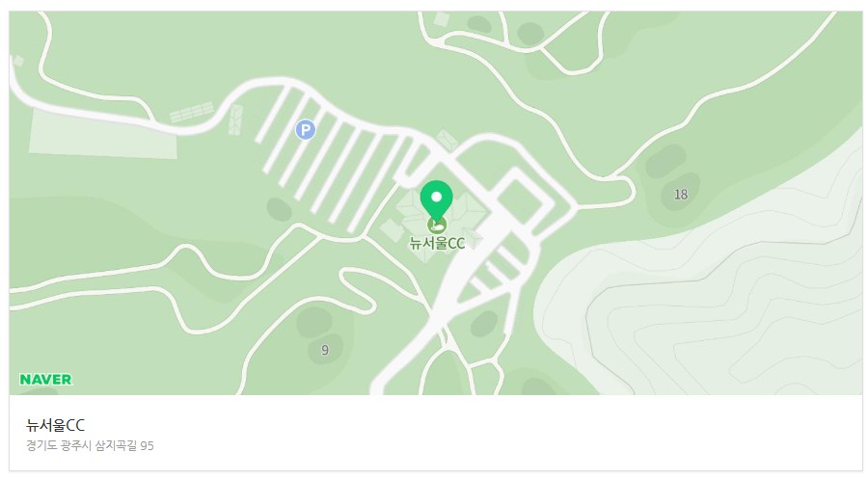Viewport: 868px width, 479px height.
Task: Open the 뉴서울CC title below the map
Action: tap(55, 425)
